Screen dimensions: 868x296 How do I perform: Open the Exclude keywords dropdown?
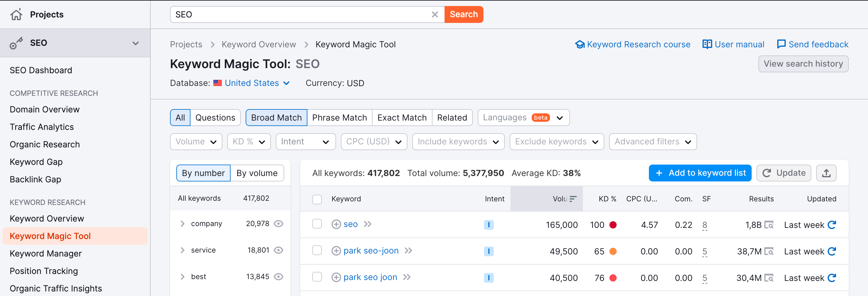click(x=557, y=142)
